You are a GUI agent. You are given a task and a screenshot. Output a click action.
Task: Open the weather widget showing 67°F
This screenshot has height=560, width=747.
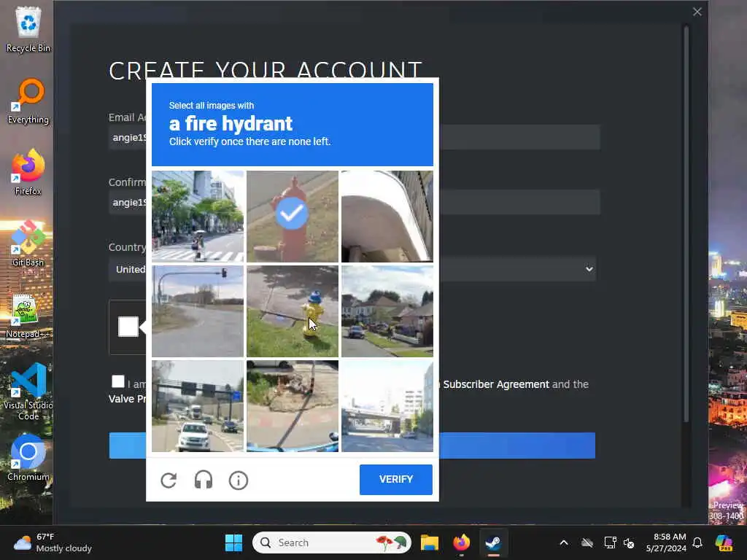(x=53, y=542)
